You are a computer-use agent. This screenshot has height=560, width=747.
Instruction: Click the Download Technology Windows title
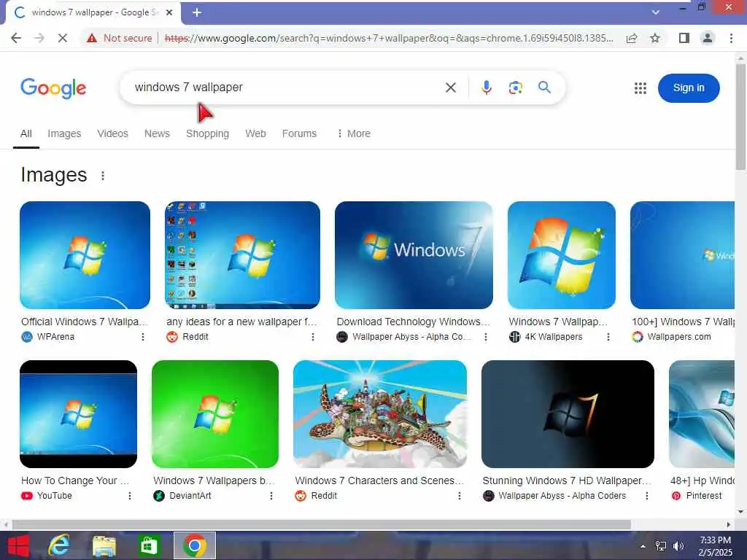point(413,322)
